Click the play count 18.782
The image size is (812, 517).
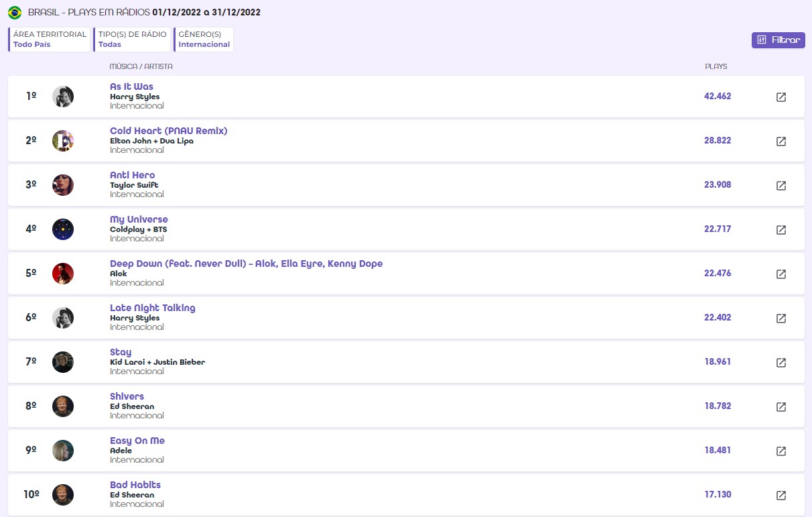[718, 406]
